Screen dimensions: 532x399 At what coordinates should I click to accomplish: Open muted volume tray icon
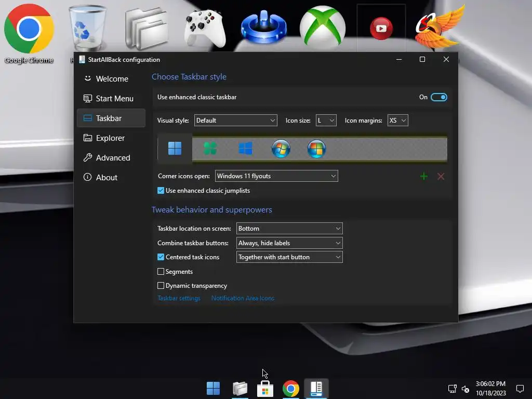(465, 389)
